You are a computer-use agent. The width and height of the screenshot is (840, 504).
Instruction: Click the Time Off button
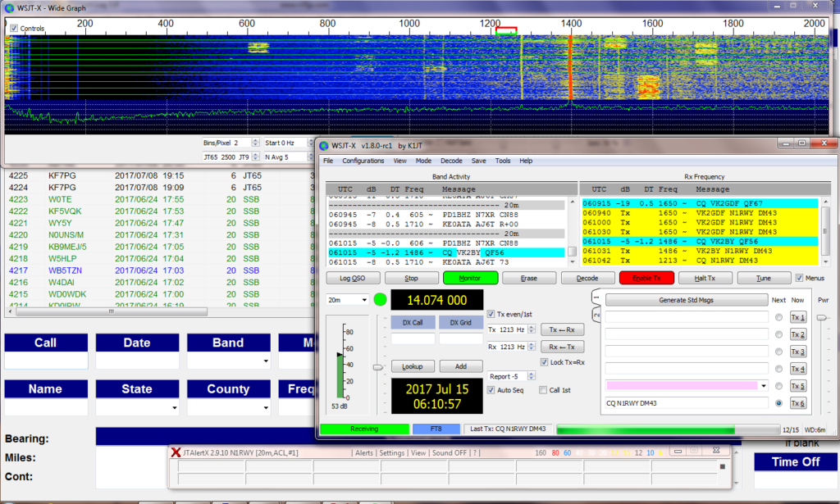(x=795, y=461)
